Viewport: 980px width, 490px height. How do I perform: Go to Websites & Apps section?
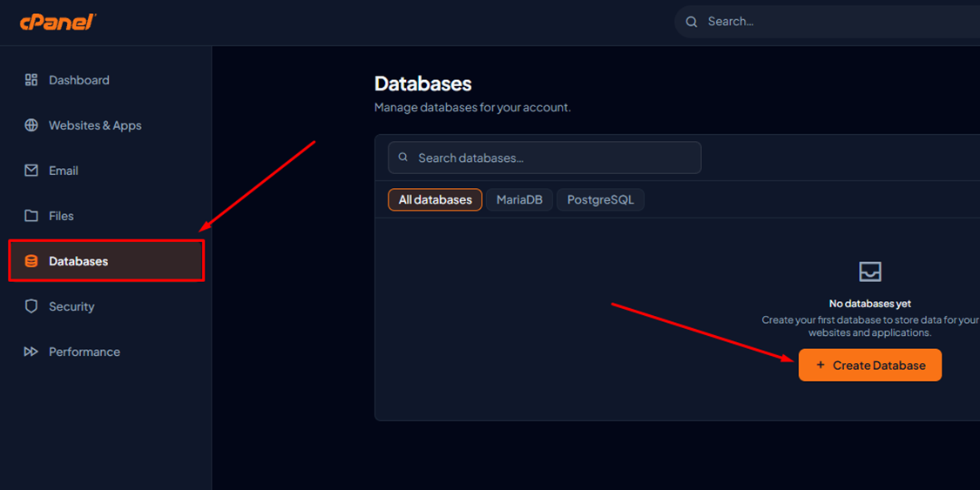106,124
